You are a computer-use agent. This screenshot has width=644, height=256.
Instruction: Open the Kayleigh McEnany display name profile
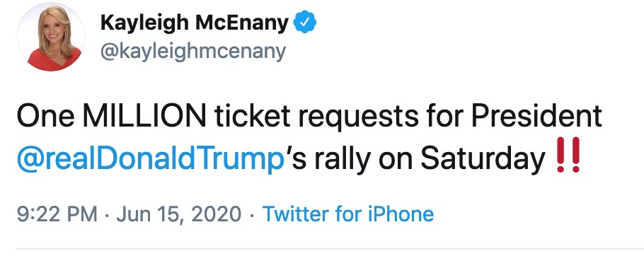[x=195, y=23]
